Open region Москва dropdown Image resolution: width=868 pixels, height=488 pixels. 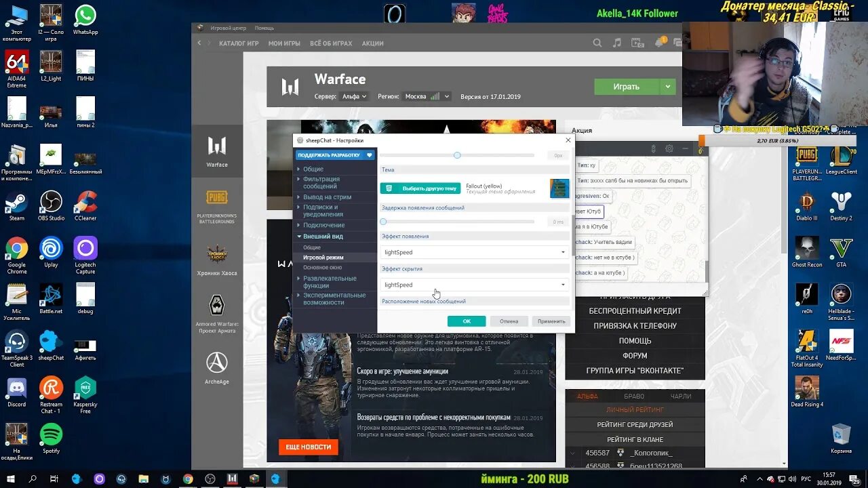point(426,96)
